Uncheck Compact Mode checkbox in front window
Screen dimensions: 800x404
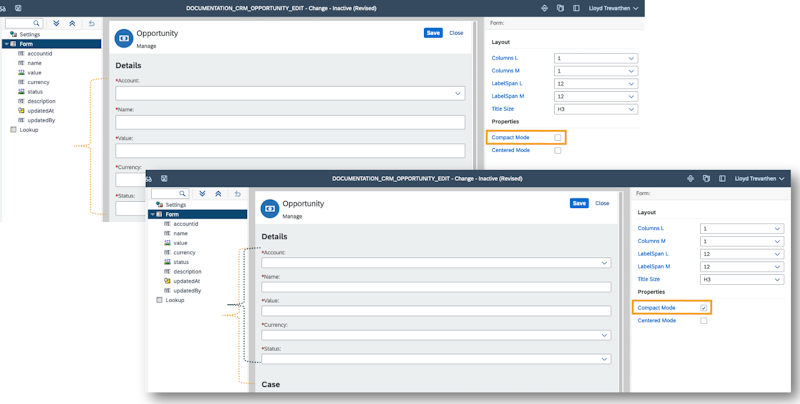pyautogui.click(x=704, y=308)
